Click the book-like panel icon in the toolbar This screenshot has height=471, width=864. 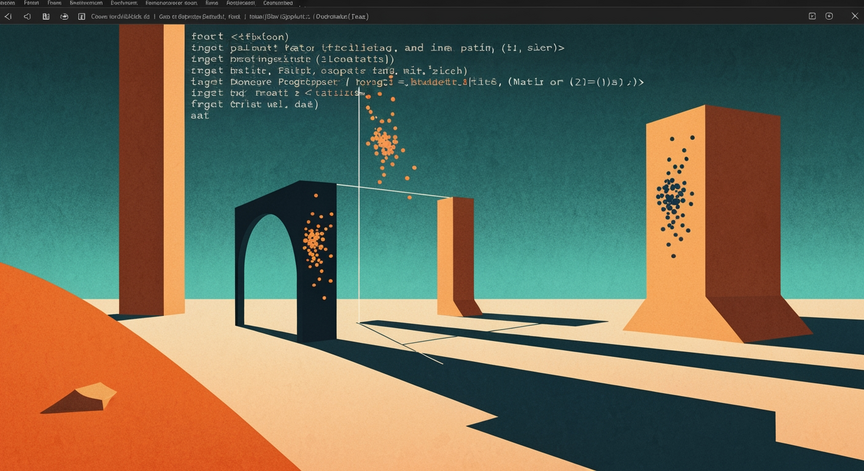[x=46, y=17]
